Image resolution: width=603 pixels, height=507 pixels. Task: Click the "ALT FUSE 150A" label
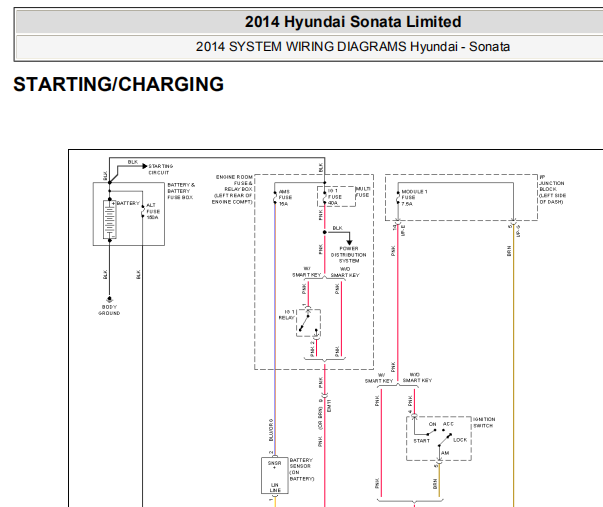(x=153, y=211)
